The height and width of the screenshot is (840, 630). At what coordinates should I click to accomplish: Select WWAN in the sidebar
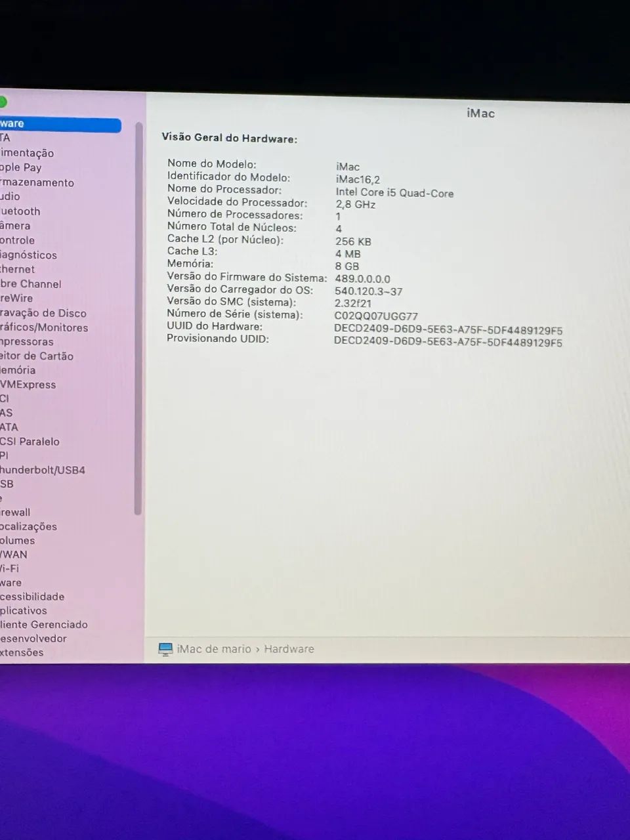[x=14, y=555]
